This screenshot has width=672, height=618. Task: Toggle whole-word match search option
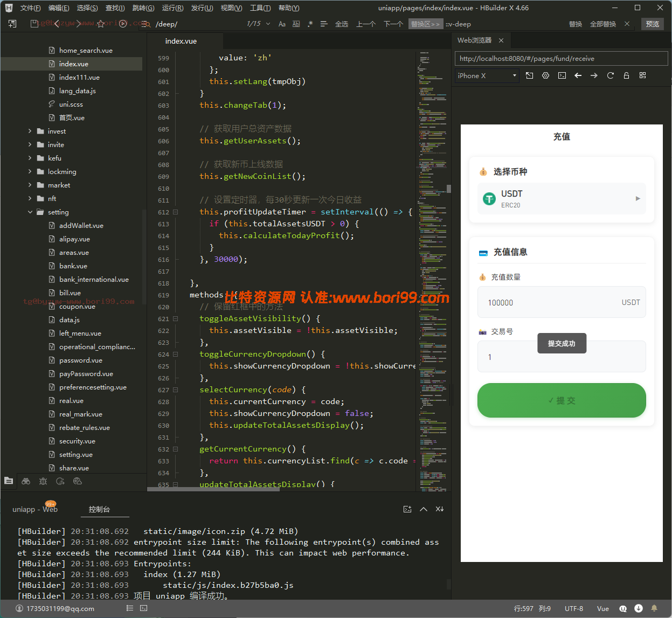tap(296, 24)
